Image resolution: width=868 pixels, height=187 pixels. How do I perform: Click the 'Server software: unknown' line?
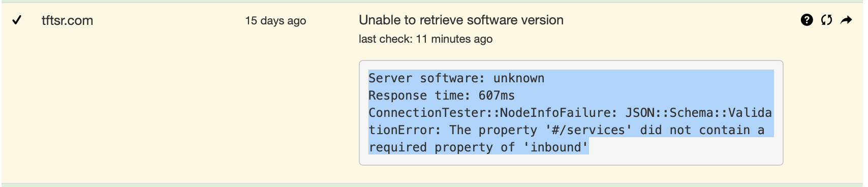point(456,78)
